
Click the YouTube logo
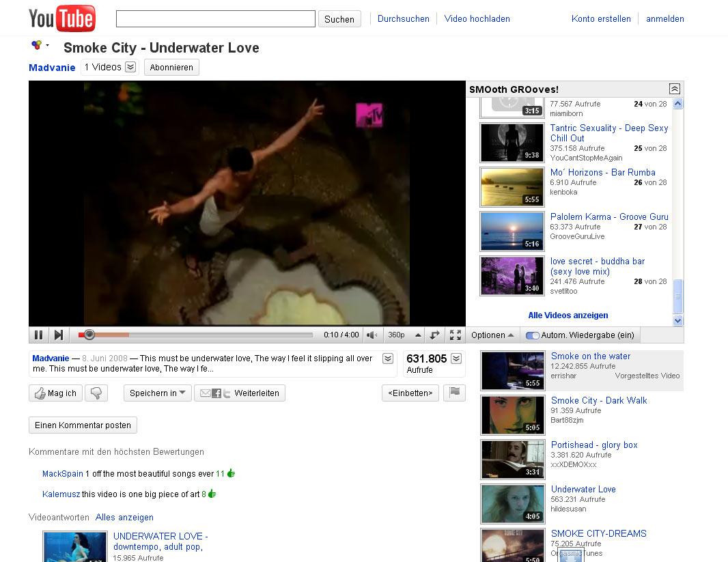[62, 18]
